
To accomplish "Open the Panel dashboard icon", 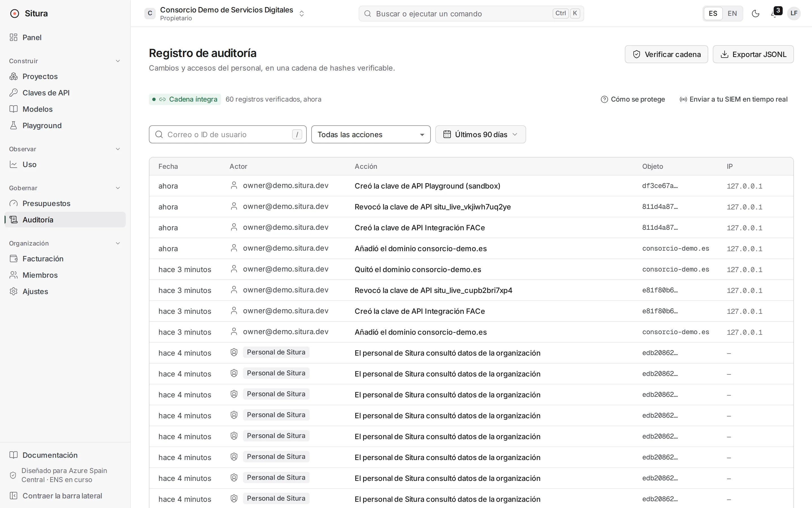I will 14,37.
